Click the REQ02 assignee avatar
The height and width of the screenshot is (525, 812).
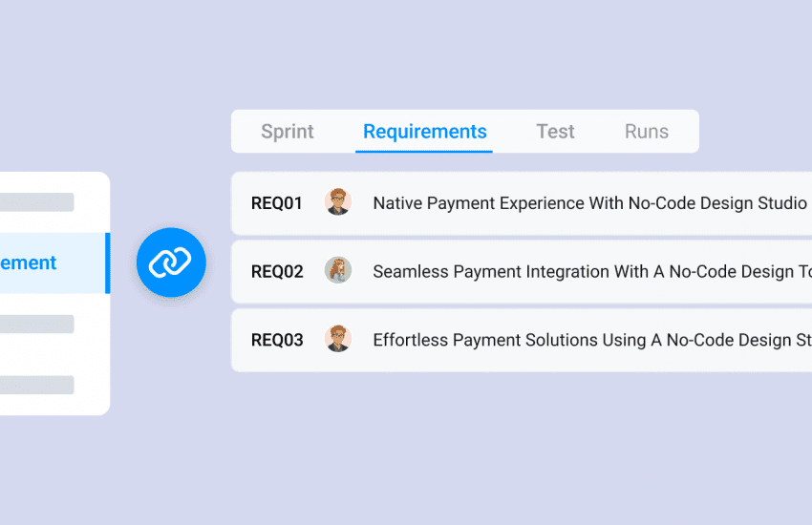[337, 271]
